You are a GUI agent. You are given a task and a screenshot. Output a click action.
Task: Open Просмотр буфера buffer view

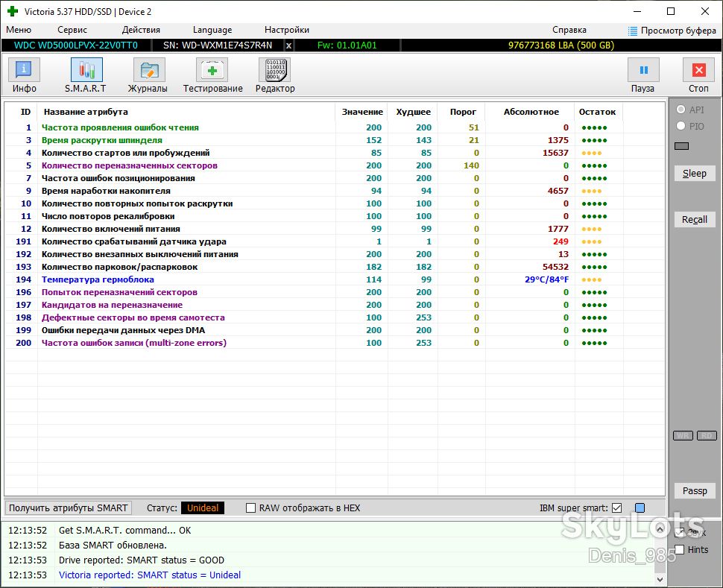(672, 31)
